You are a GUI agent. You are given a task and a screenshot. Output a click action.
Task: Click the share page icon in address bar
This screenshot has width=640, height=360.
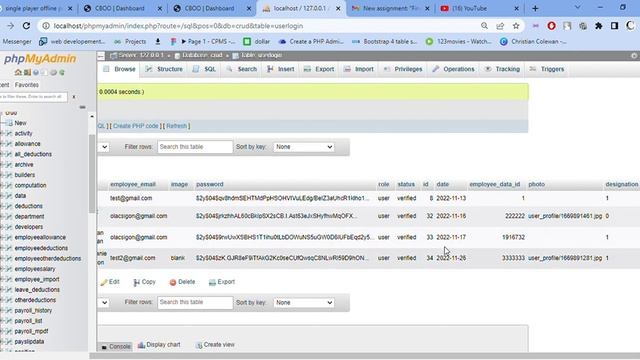500,26
